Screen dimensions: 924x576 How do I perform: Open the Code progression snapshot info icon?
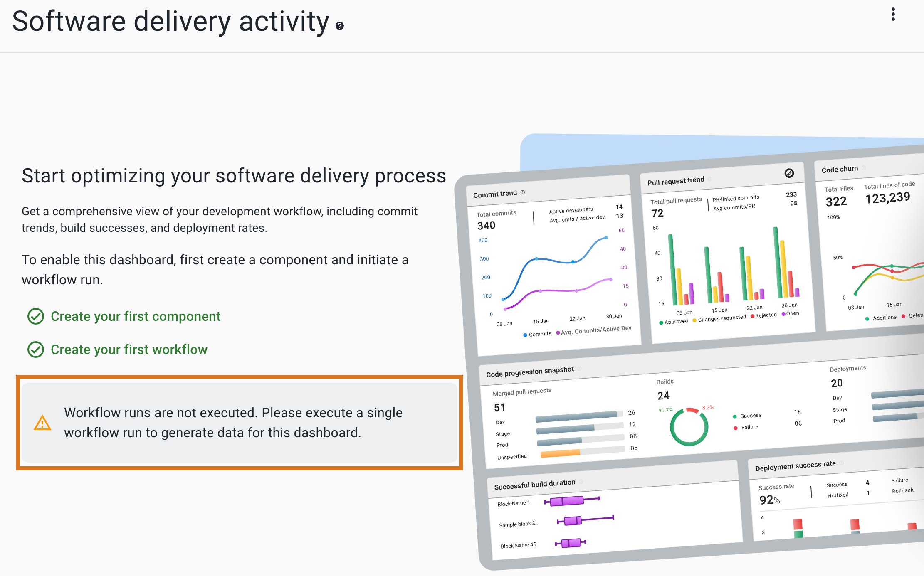coord(580,368)
